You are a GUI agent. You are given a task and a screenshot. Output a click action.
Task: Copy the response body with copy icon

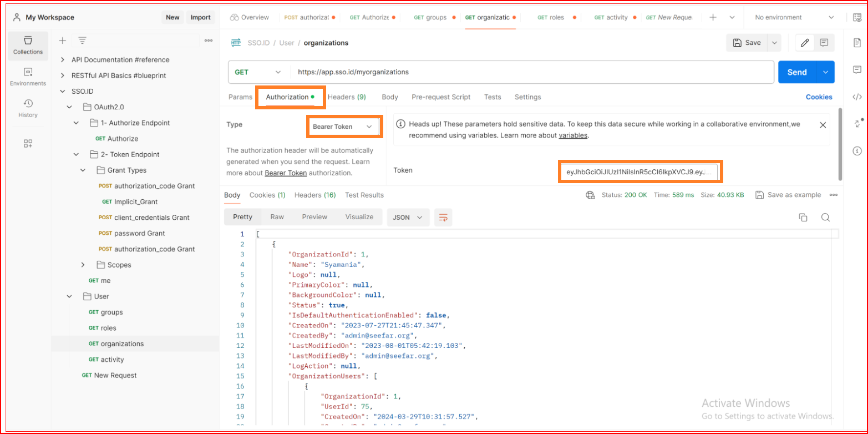(x=803, y=217)
